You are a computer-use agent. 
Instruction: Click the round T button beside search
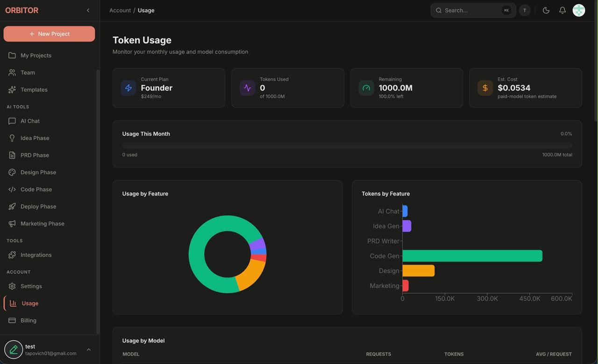click(525, 10)
